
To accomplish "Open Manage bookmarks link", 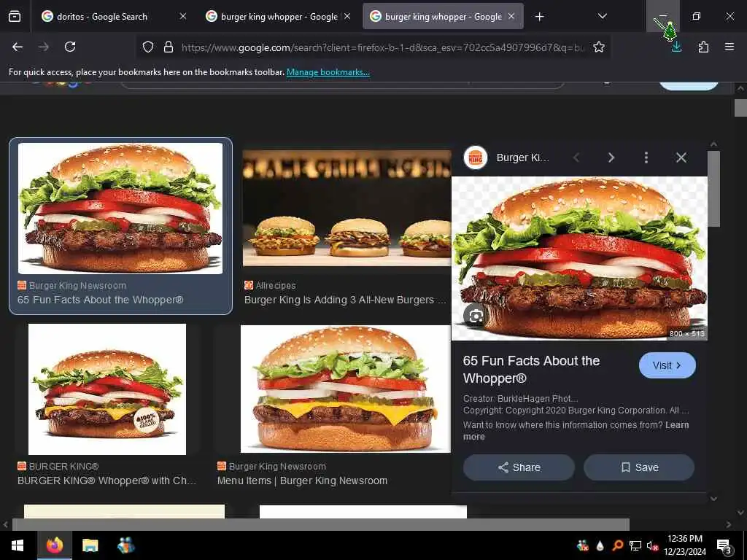I will pyautogui.click(x=328, y=72).
